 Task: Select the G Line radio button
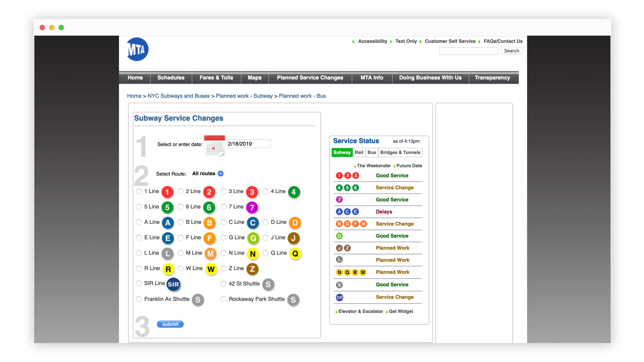(224, 238)
